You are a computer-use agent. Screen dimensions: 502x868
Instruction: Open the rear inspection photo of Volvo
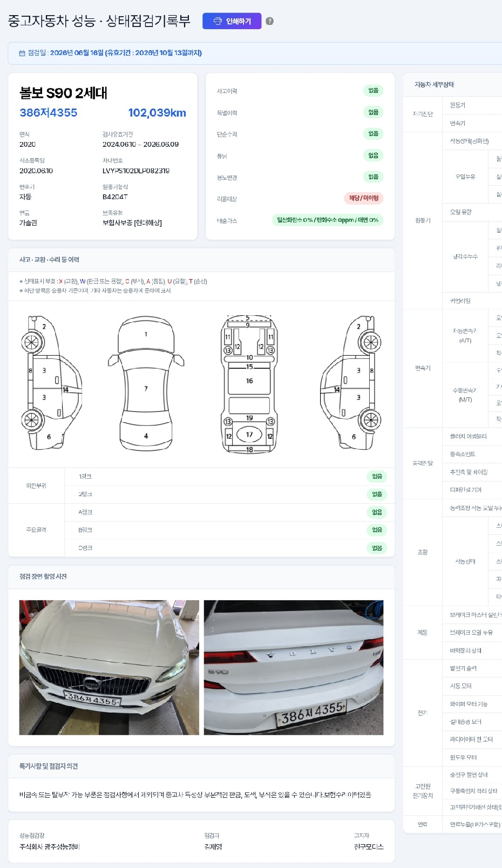[294, 667]
